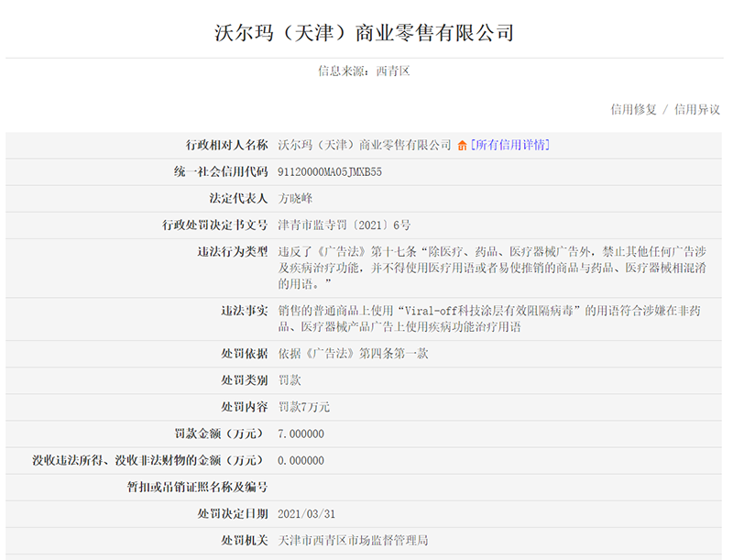Click the orange house credit icon

pos(462,146)
